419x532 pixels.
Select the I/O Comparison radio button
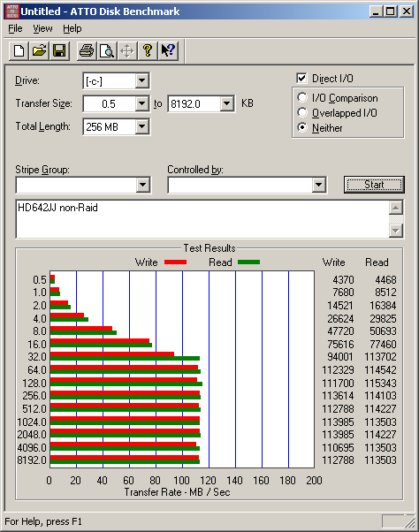tap(302, 98)
